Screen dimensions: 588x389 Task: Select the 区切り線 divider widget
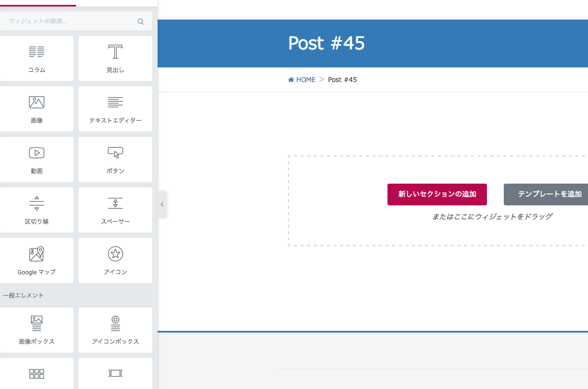37,210
